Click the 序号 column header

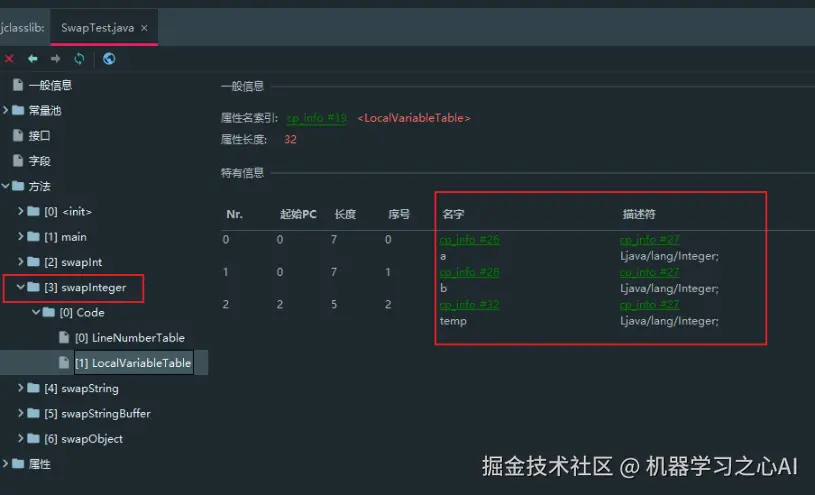pos(399,214)
